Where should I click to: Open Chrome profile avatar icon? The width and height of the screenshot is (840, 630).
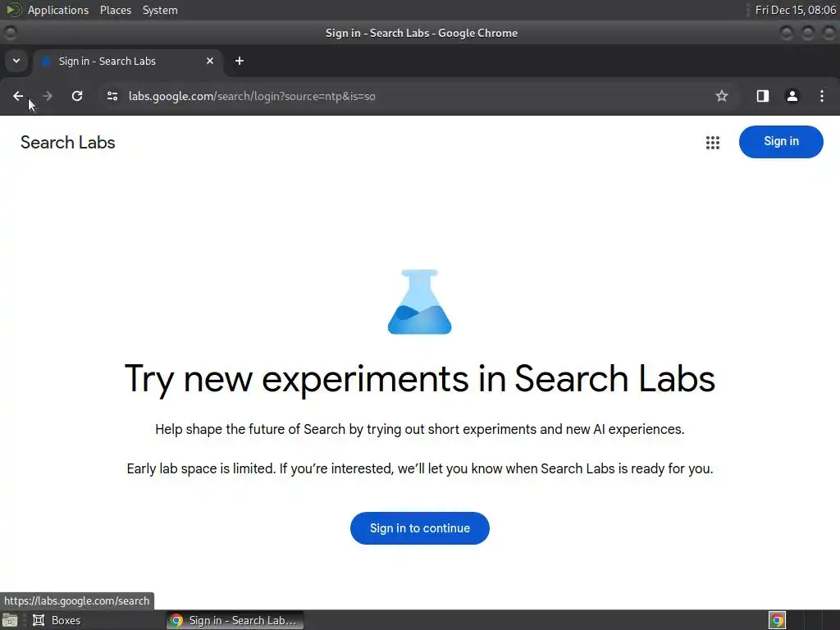tap(792, 96)
